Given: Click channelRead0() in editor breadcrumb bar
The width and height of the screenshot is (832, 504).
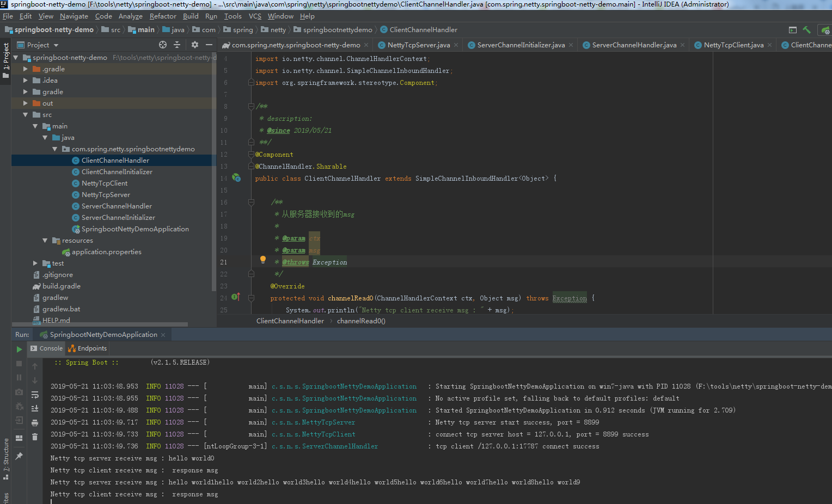Looking at the screenshot, I should point(361,321).
